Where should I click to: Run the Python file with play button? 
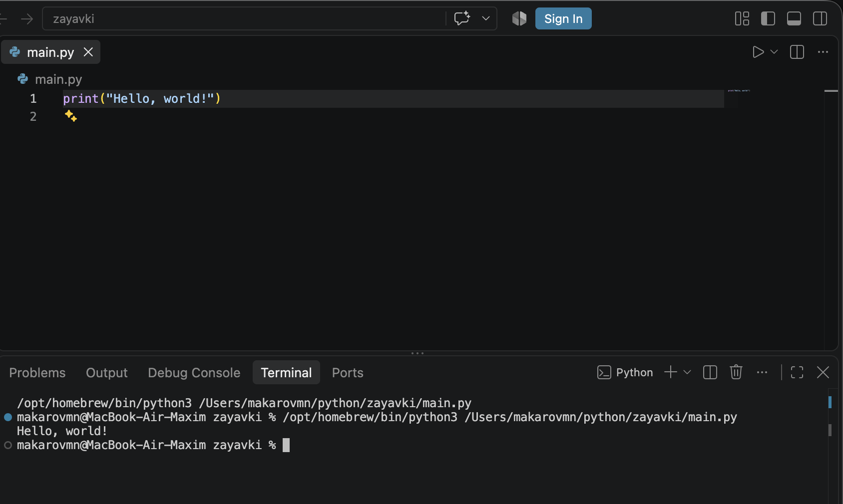click(x=758, y=52)
